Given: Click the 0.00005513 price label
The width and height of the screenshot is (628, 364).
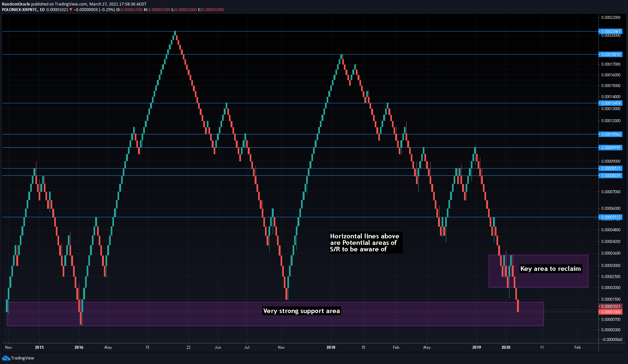Looking at the screenshot, I should pyautogui.click(x=610, y=217).
